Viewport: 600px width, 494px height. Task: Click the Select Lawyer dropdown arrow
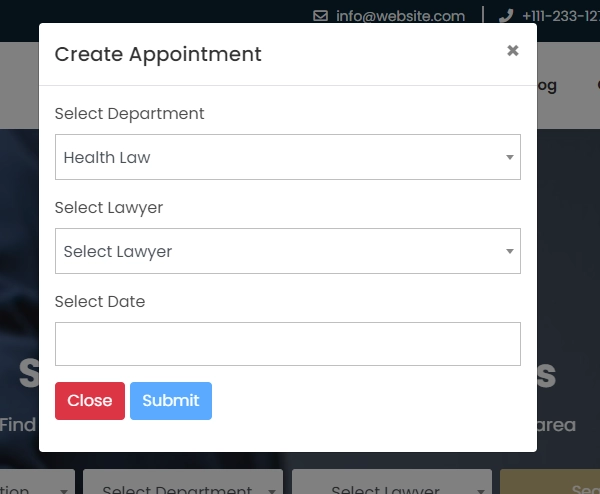(509, 251)
